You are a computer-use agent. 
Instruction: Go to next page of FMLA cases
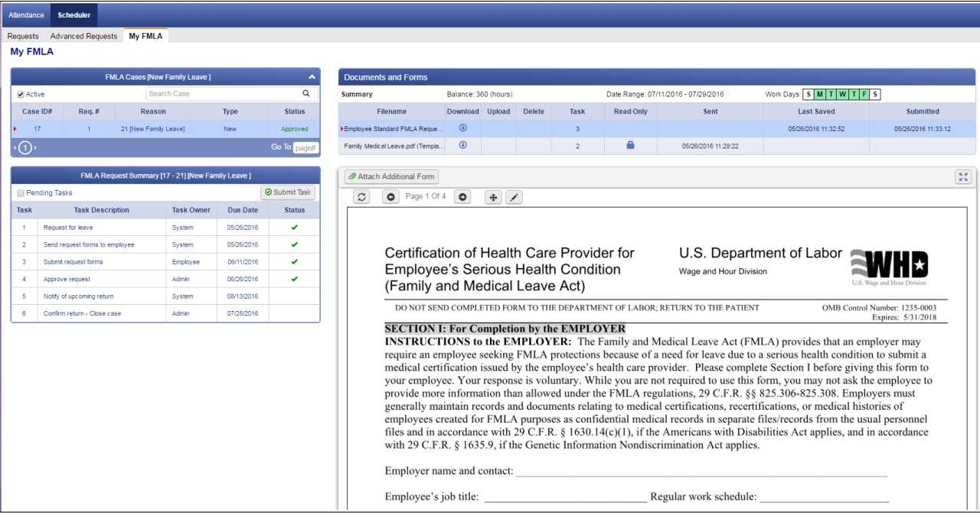pyautogui.click(x=34, y=147)
